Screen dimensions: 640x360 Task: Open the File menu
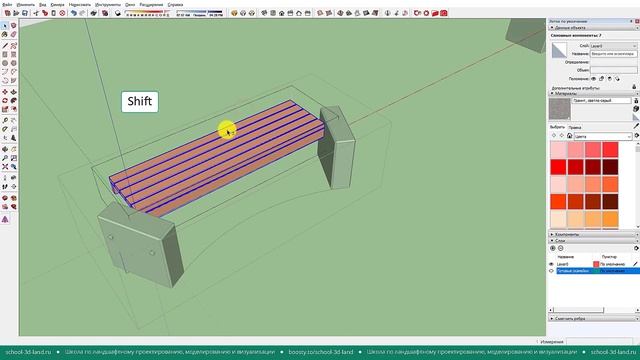[x=7, y=4]
